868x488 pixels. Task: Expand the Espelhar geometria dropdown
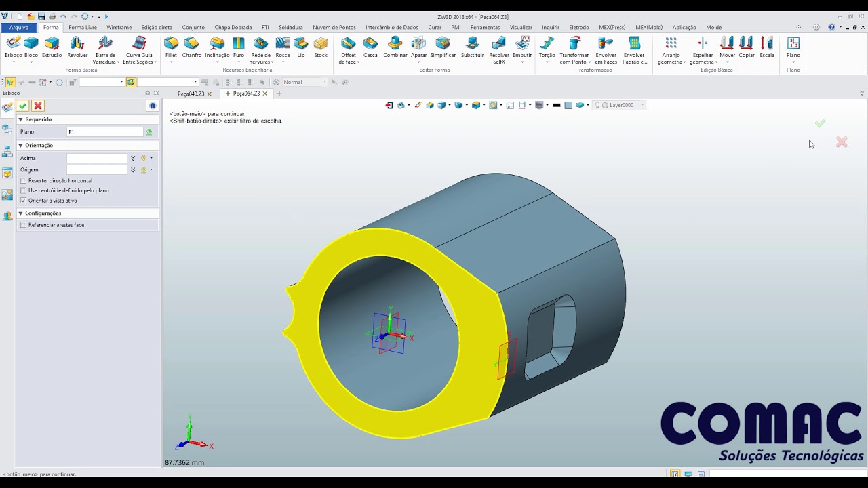(x=715, y=62)
